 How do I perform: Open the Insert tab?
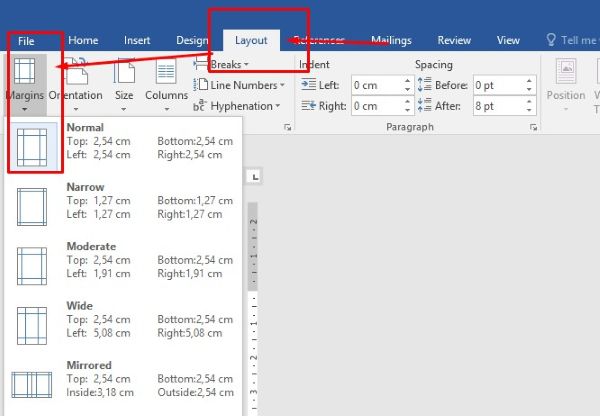(137, 40)
